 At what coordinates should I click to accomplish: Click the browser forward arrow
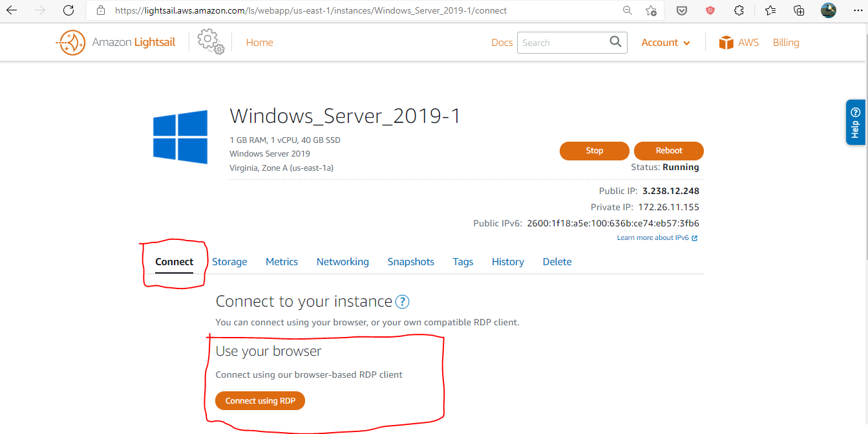pos(40,10)
